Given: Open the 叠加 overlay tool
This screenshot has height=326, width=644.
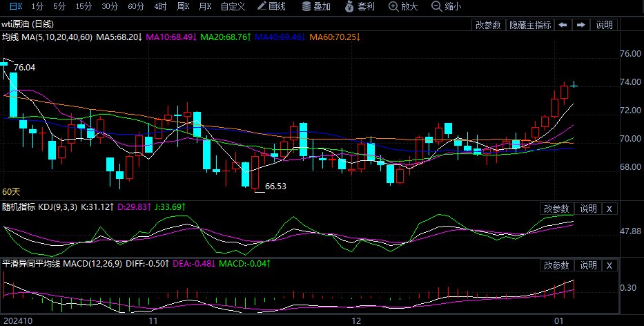Looking at the screenshot, I should (316, 6).
